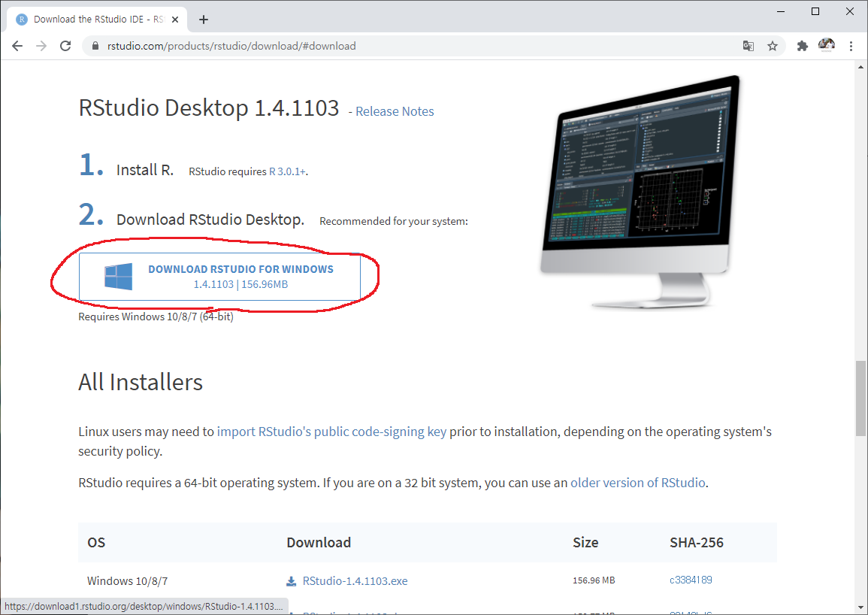Click the 156.96 MB size cell
Viewport: 868px width, 615px height.
pyautogui.click(x=594, y=580)
